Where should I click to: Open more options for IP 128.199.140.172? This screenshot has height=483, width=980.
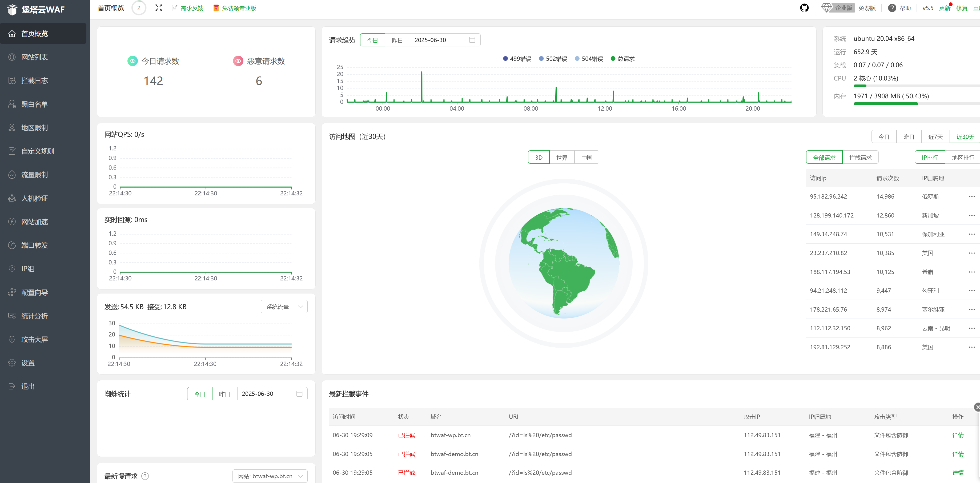(x=972, y=215)
